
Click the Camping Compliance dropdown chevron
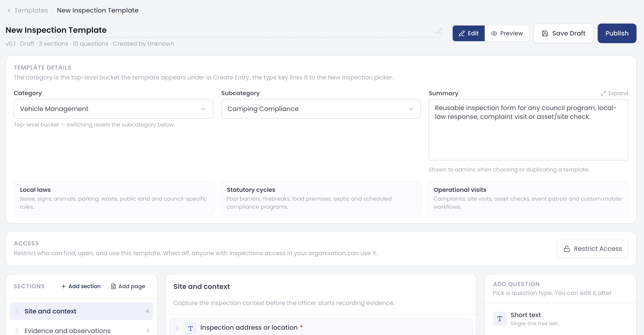pos(411,109)
